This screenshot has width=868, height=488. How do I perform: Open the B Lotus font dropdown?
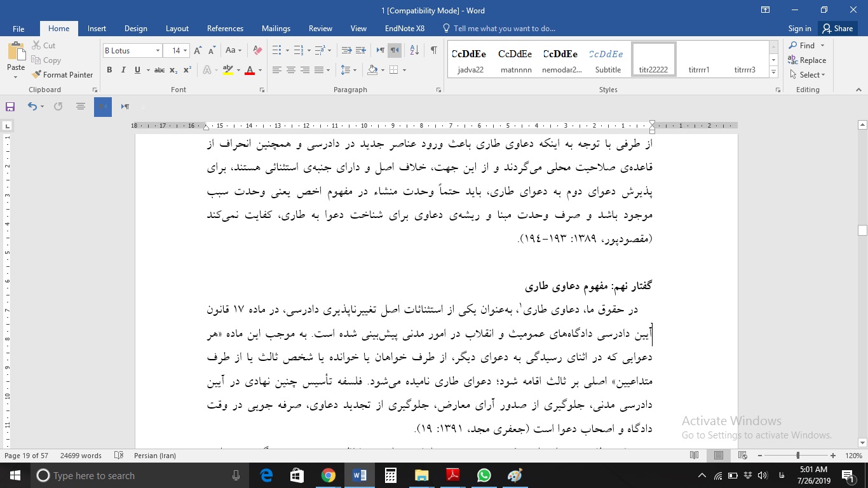point(158,50)
